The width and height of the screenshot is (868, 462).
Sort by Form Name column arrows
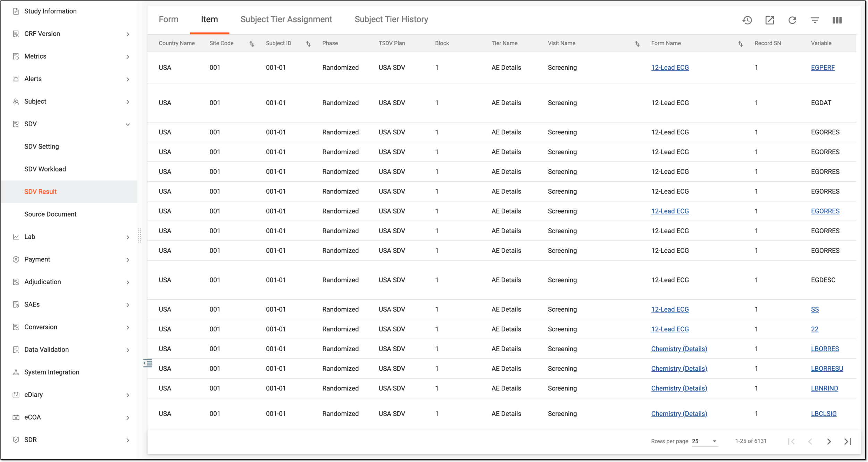[741, 44]
